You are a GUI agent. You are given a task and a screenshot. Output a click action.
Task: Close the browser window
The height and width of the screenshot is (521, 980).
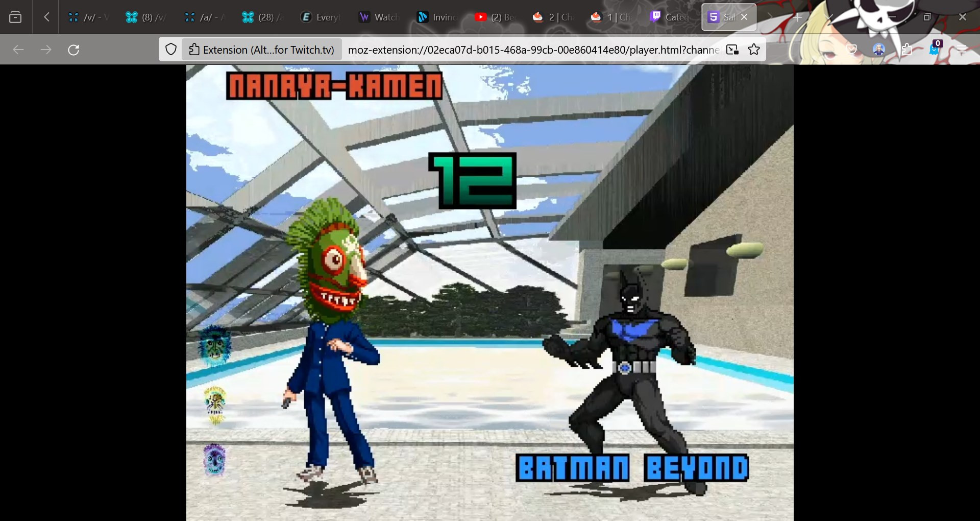[963, 17]
